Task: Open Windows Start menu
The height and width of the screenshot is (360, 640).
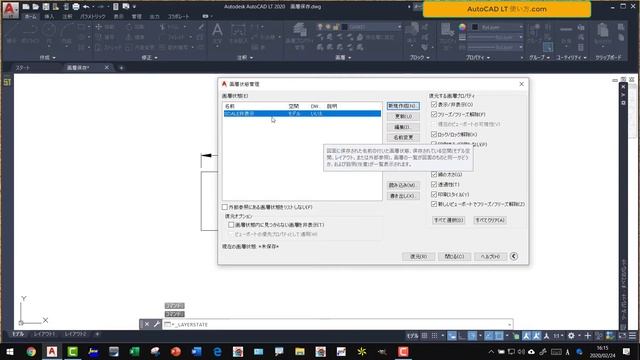Action: [x=10, y=351]
